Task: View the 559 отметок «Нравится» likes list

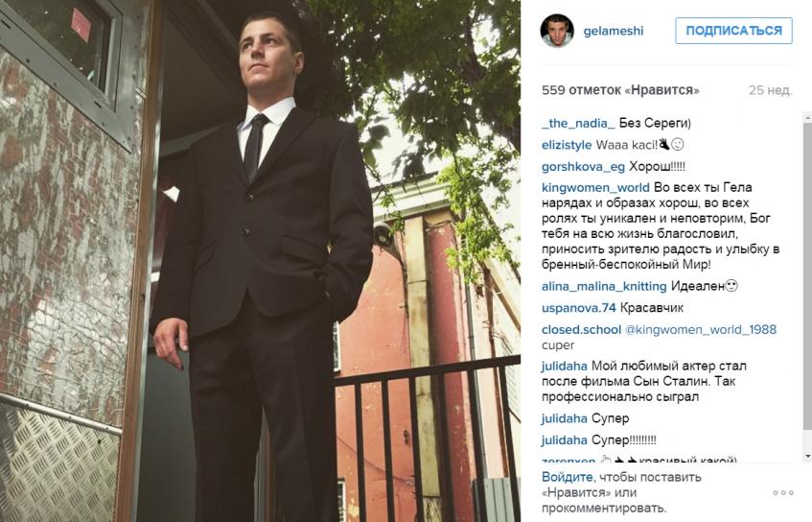Action: (x=620, y=90)
